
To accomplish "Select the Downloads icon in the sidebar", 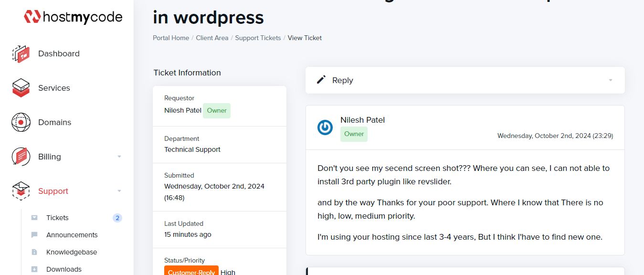I will tap(34, 269).
